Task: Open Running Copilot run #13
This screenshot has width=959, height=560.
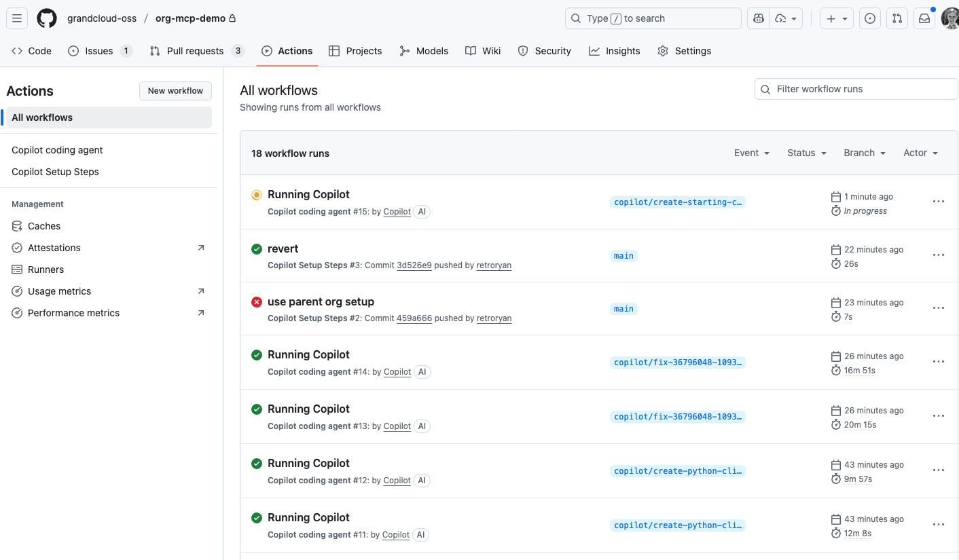Action: coord(308,409)
